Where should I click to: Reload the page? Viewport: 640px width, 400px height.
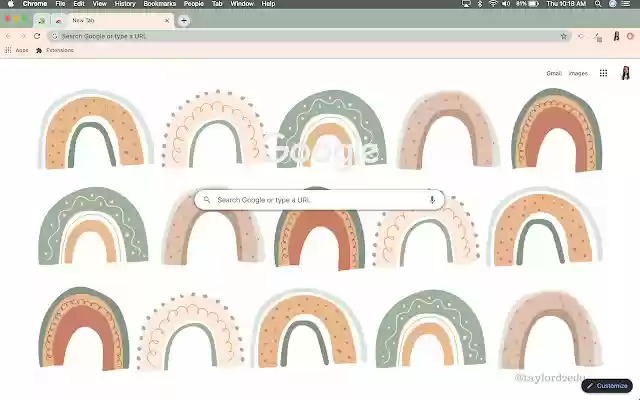[x=37, y=36]
